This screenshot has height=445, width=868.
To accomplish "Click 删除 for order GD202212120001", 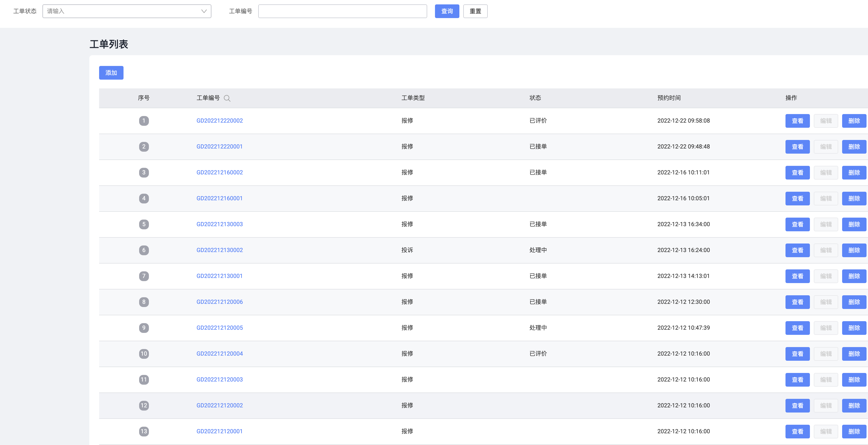I will 854,432.
